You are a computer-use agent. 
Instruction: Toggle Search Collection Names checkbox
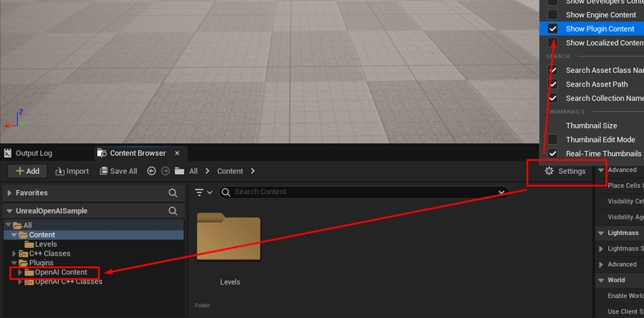click(553, 98)
